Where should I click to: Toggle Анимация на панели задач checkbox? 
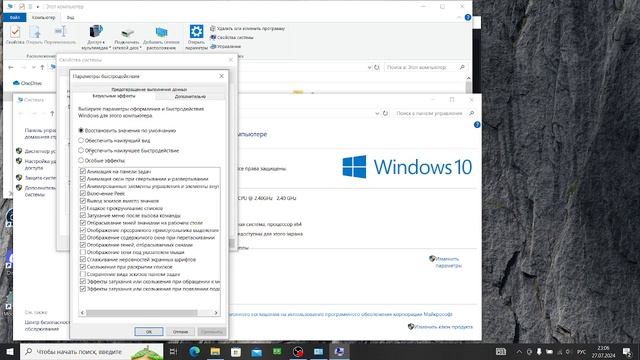pyautogui.click(x=83, y=171)
